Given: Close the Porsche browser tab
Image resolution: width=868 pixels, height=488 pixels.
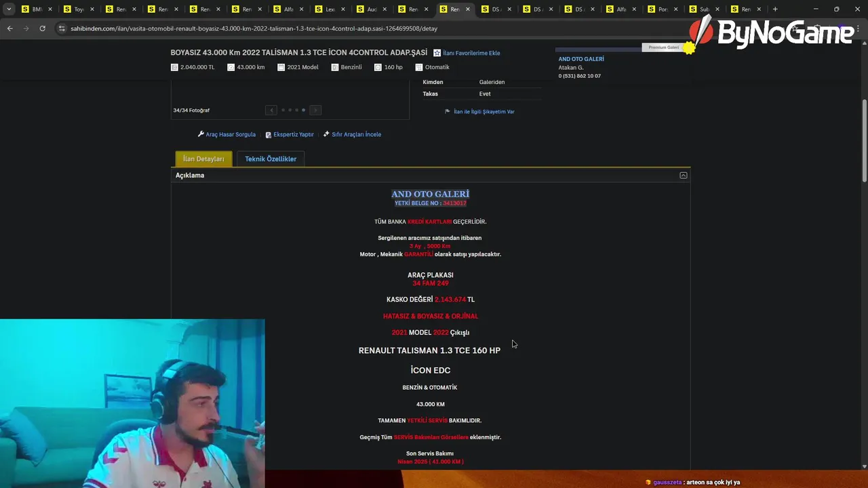Looking at the screenshot, I should pos(676,9).
